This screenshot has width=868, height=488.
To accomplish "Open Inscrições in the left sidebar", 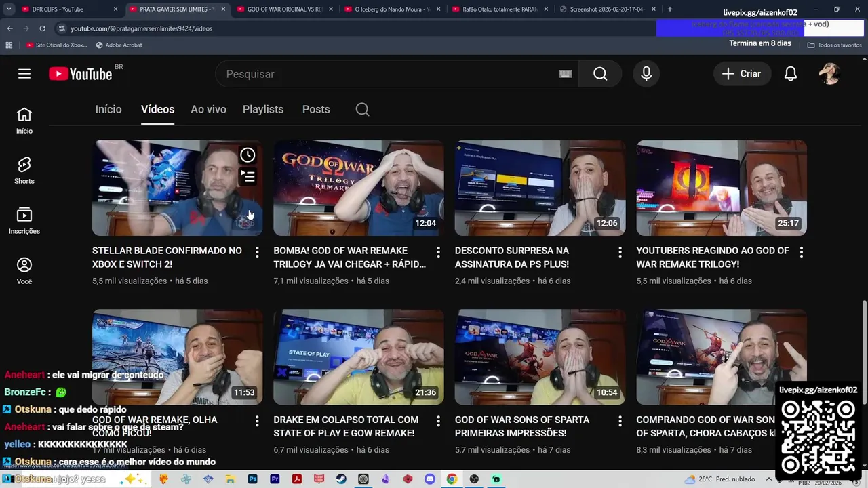I will [x=24, y=222].
